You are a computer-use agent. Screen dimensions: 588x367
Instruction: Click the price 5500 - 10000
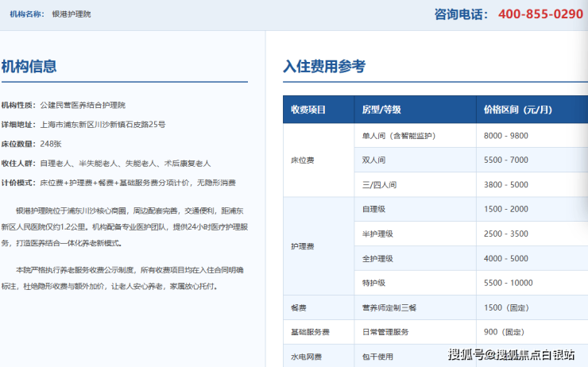pyautogui.click(x=508, y=283)
